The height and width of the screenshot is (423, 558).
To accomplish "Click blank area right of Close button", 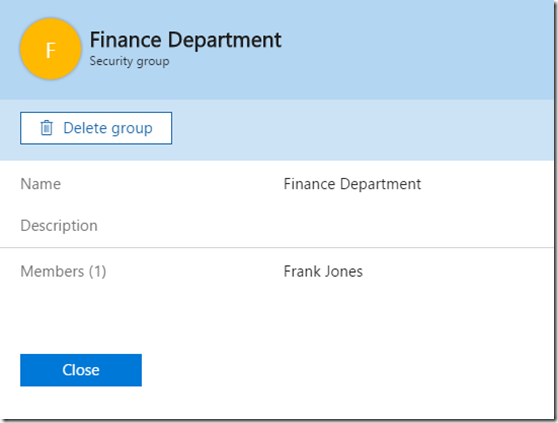I will (x=338, y=370).
